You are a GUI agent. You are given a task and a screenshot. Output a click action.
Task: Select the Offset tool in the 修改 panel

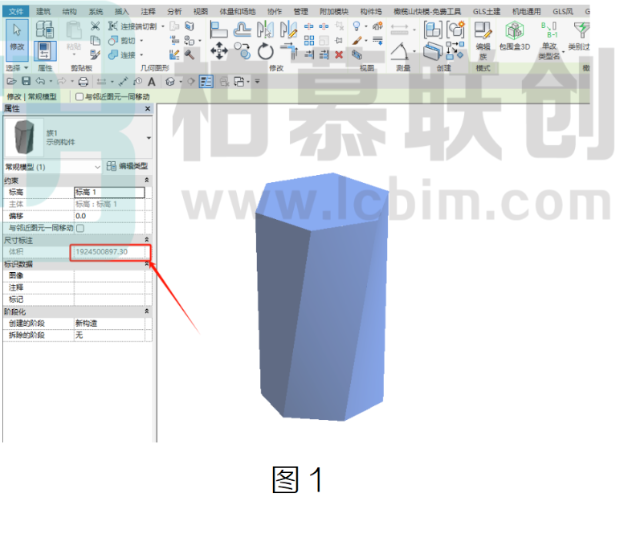[242, 29]
